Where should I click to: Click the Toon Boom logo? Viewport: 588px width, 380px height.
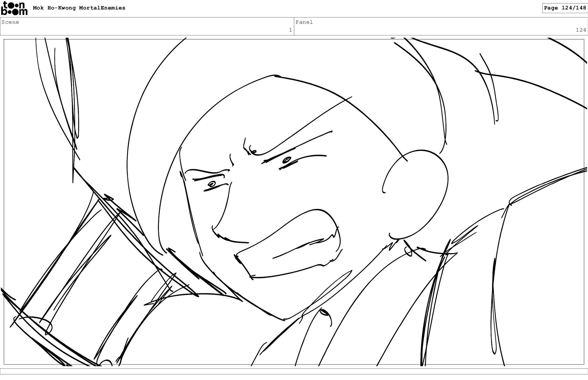coord(14,8)
